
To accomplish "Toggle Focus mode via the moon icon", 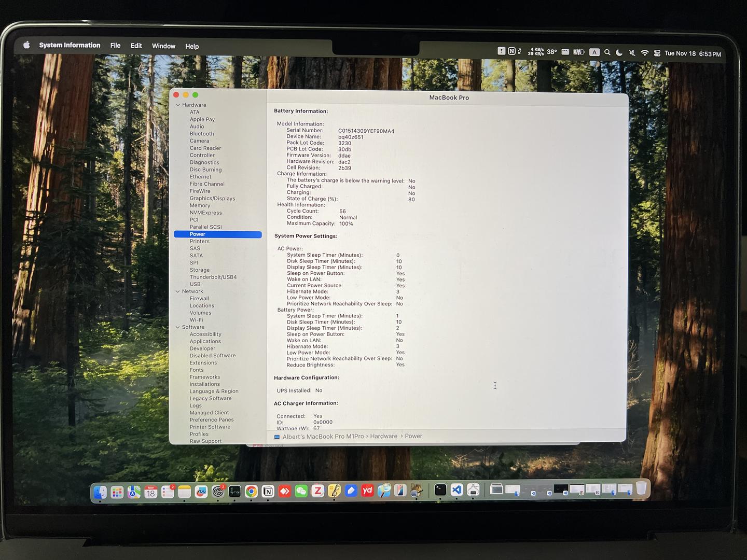I will pos(619,52).
